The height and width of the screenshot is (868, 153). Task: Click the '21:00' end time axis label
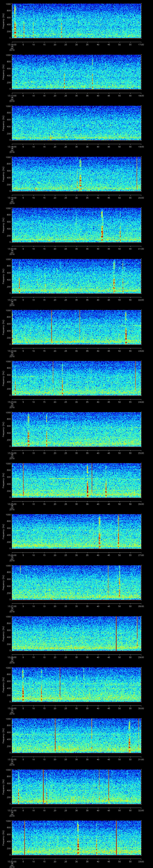point(141,249)
